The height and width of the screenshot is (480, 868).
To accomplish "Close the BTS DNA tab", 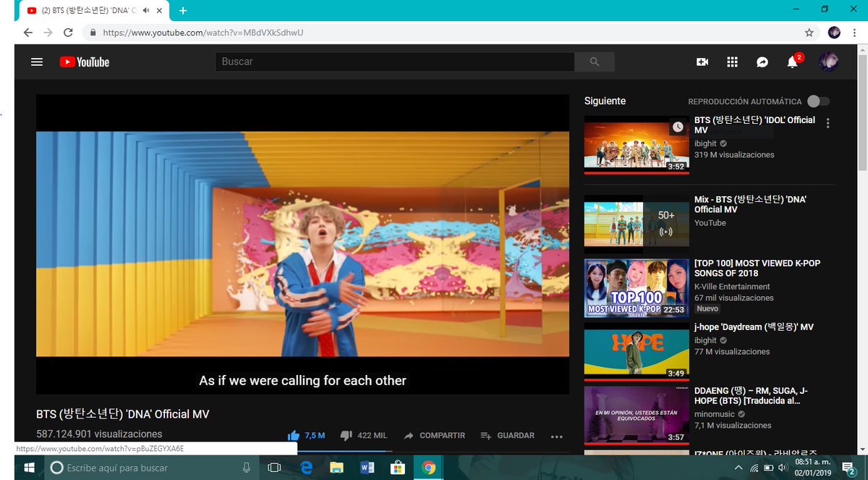I will [x=160, y=11].
